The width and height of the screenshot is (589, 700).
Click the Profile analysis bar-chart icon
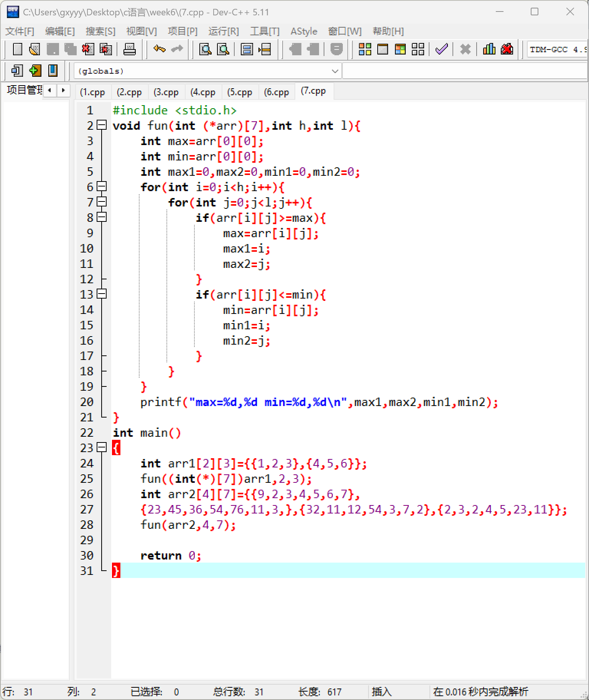[x=489, y=49]
